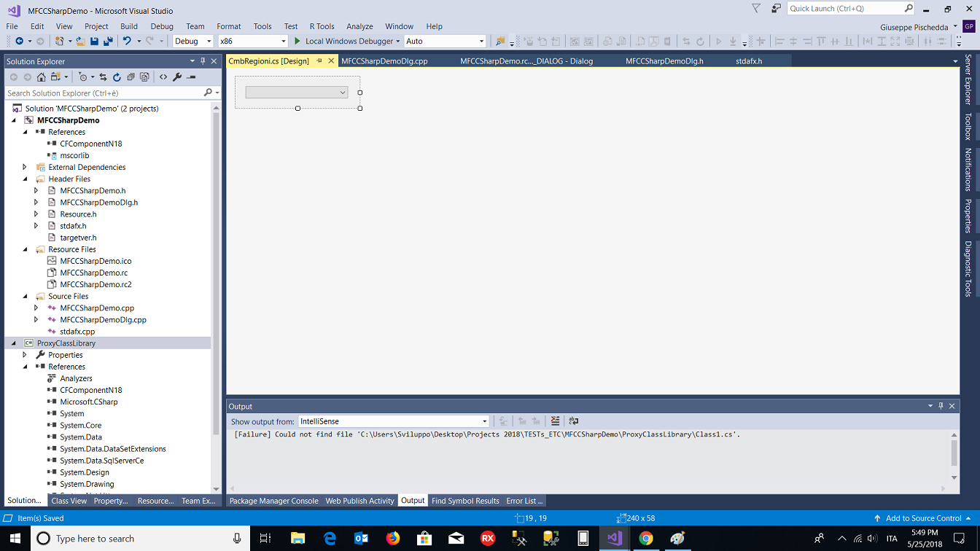The width and height of the screenshot is (980, 551).
Task: Click the Windows Start button
Action: point(15,539)
